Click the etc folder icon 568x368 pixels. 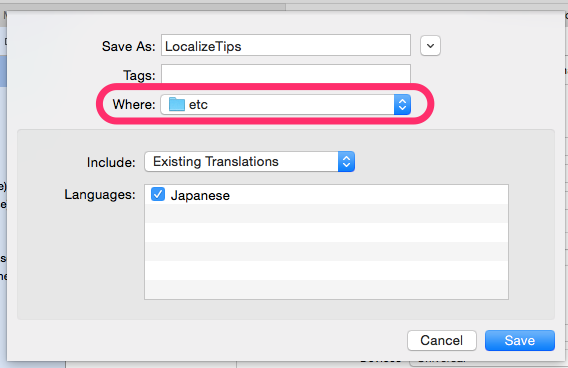(177, 104)
